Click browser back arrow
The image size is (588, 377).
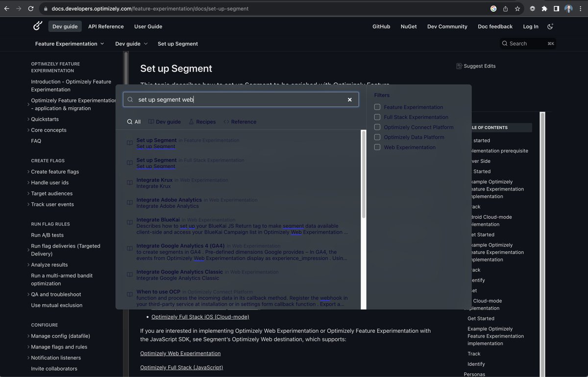[7, 9]
